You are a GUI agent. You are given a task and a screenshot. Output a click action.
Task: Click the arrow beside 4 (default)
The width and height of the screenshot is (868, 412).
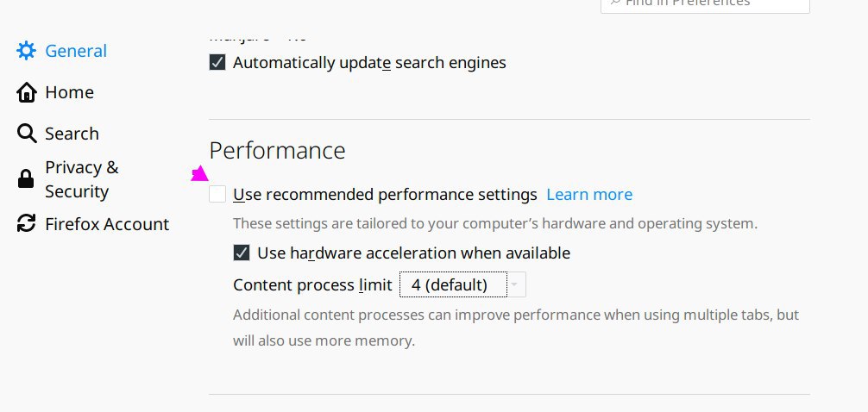click(515, 284)
